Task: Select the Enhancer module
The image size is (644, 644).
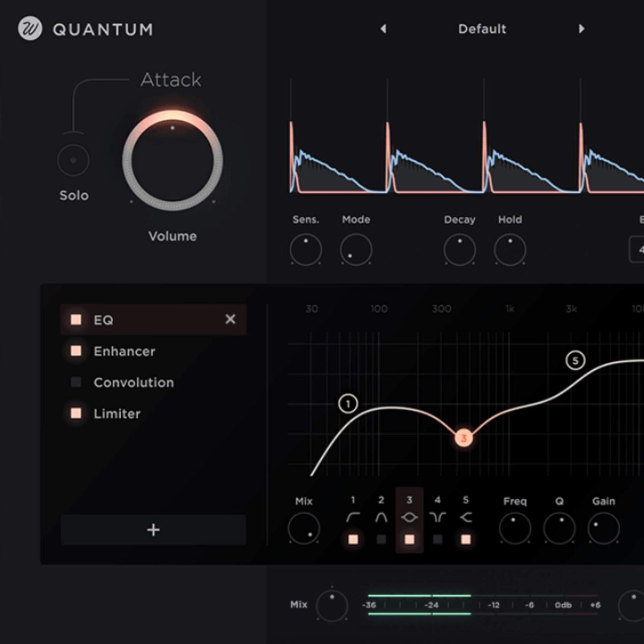Action: tap(124, 351)
